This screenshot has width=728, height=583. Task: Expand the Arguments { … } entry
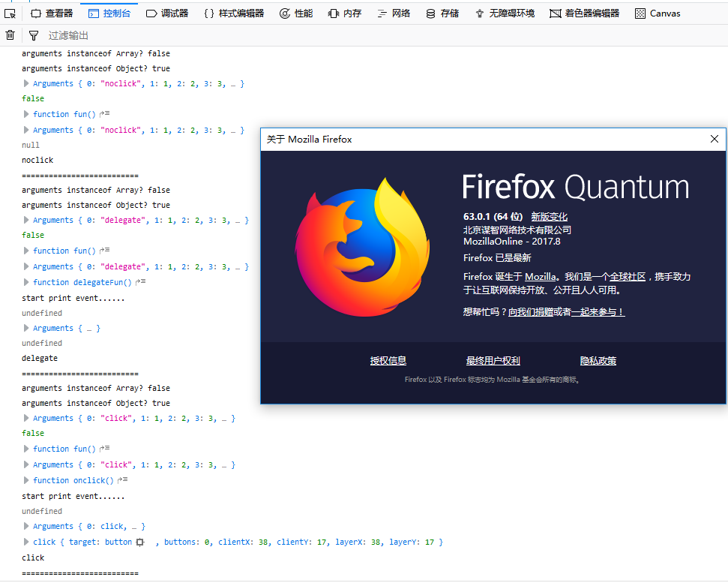pyautogui.click(x=26, y=328)
